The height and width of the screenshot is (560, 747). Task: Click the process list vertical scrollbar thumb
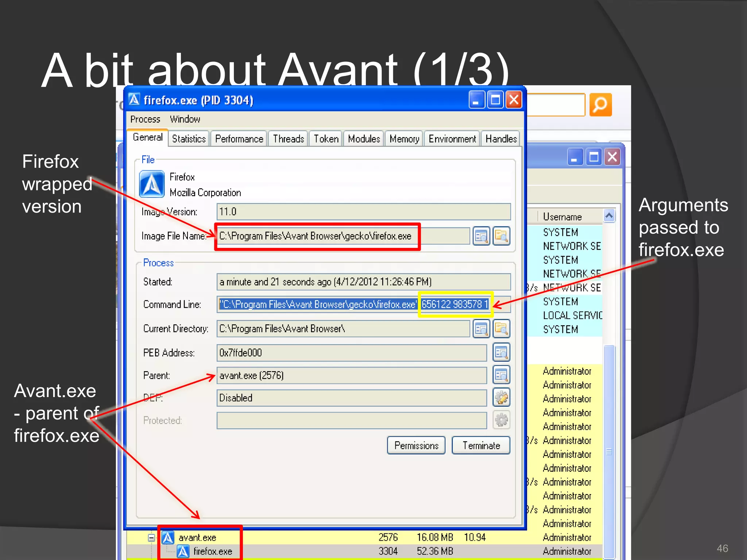tap(609, 452)
